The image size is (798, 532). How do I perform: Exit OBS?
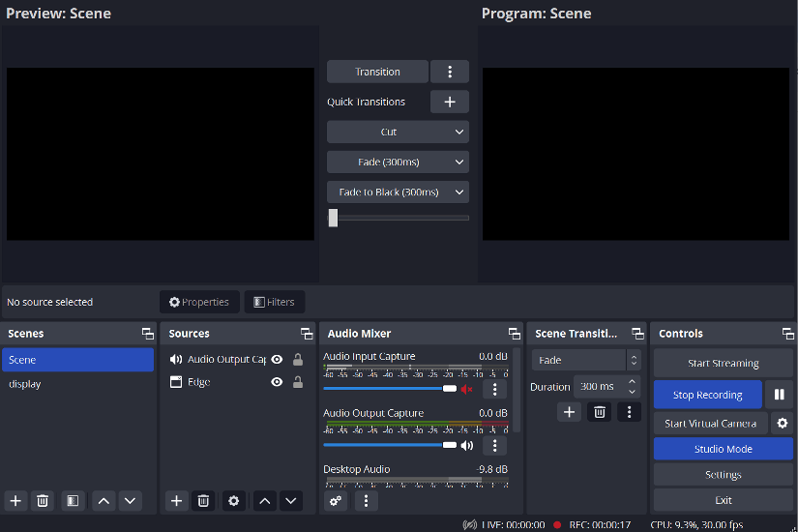(x=724, y=500)
